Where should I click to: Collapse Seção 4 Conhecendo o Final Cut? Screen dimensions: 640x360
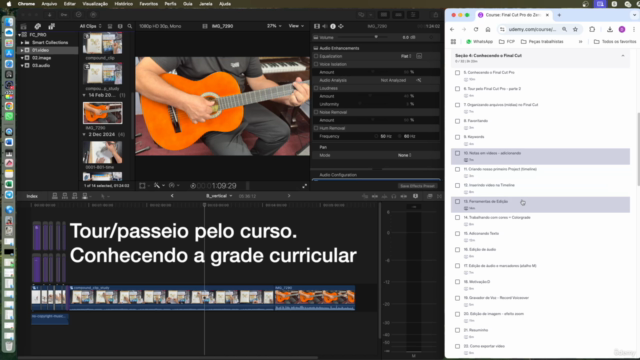[623, 56]
